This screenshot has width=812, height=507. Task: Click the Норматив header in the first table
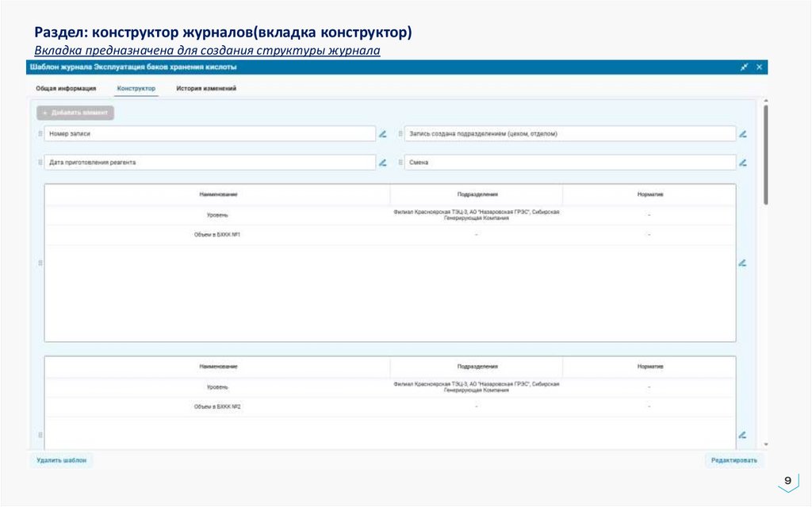[x=650, y=194]
